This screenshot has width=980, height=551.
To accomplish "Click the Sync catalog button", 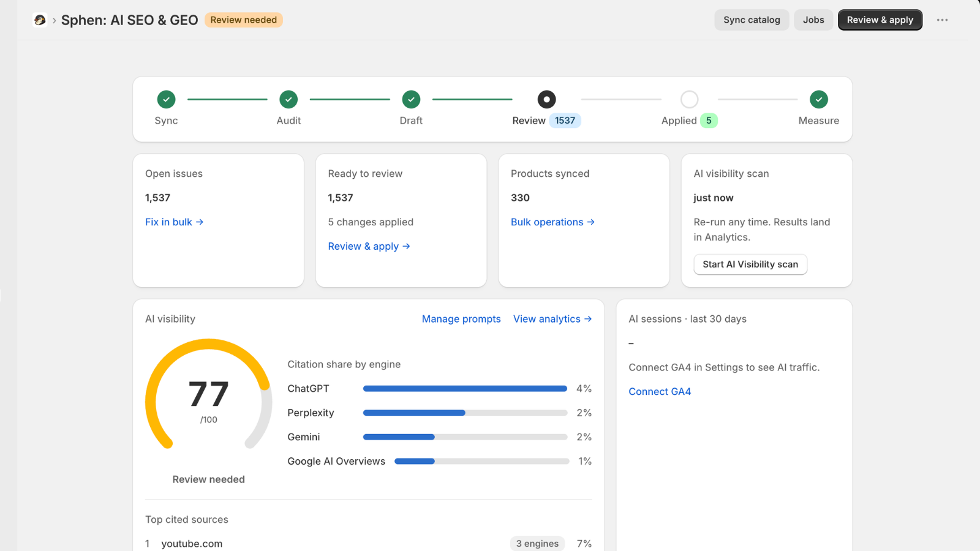I will [752, 20].
